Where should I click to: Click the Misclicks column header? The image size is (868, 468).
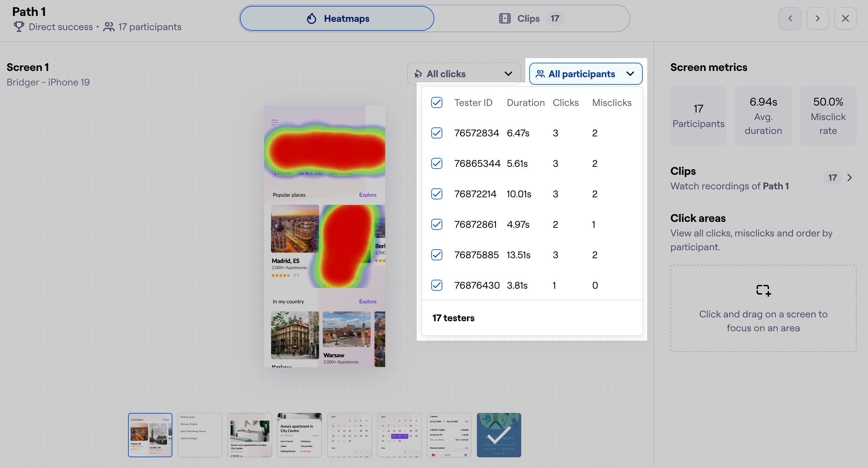pyautogui.click(x=612, y=102)
